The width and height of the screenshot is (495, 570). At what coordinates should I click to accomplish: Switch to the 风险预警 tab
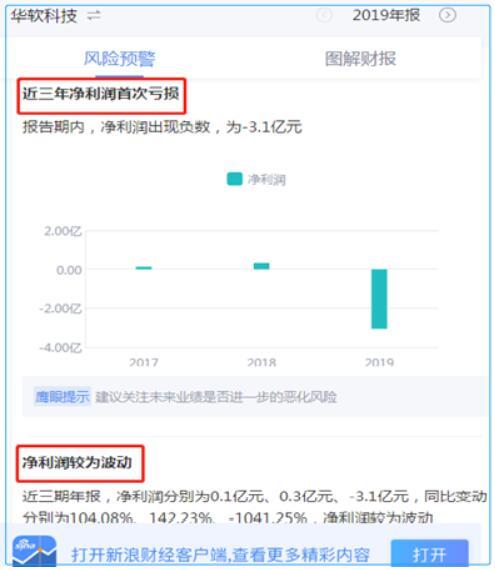pyautogui.click(x=120, y=59)
